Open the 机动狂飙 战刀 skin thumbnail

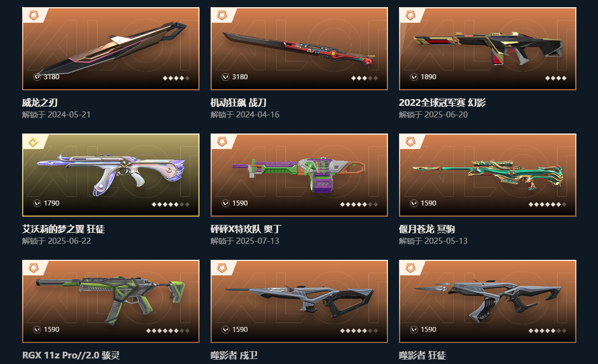[299, 49]
